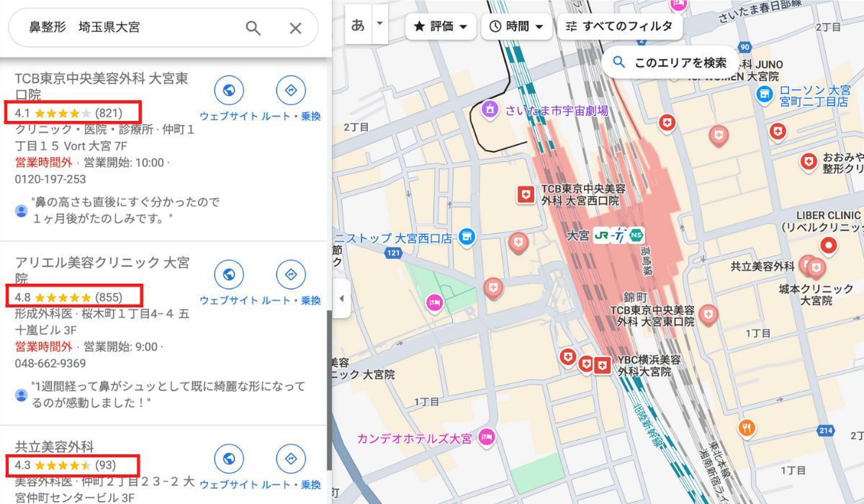Screen dimensions: 864x504
Task: Click the search magnifier icon in search box
Action: coord(253,28)
